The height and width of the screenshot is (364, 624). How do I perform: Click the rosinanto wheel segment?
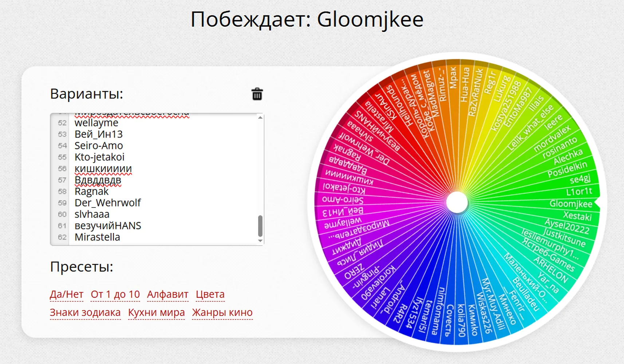point(560,147)
